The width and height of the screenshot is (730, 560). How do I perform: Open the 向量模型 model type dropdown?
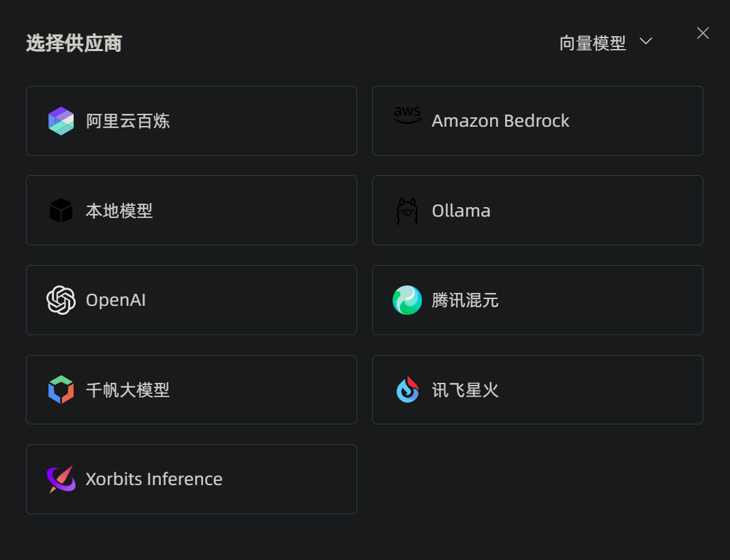coord(606,43)
